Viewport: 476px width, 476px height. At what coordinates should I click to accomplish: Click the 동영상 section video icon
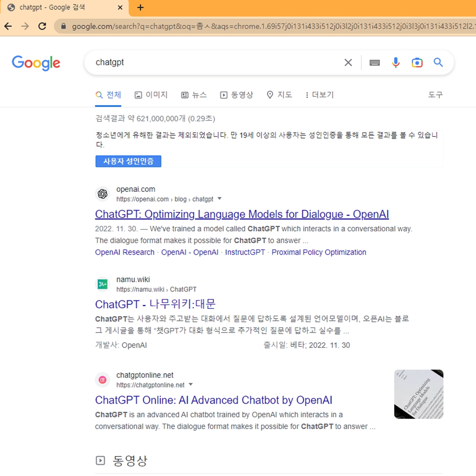point(100,460)
